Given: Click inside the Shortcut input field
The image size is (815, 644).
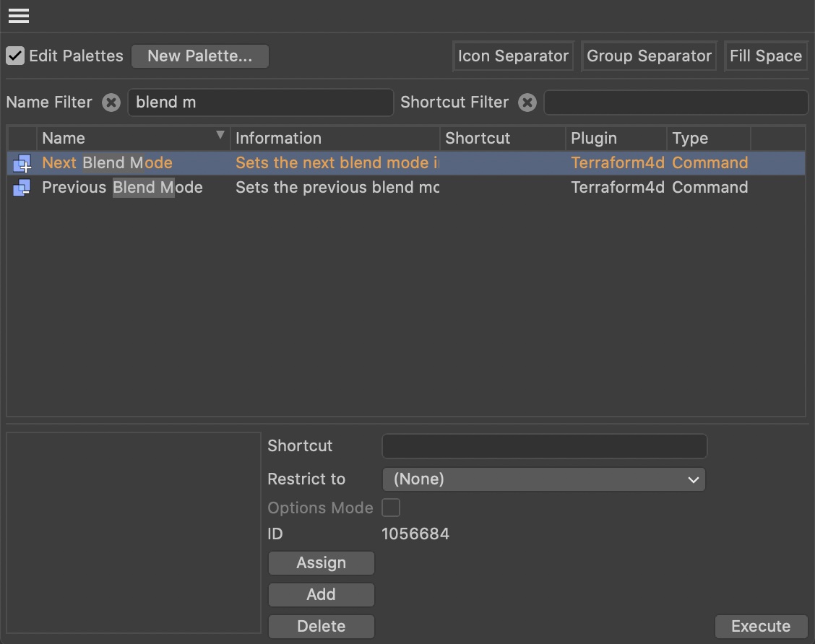Looking at the screenshot, I should point(543,446).
